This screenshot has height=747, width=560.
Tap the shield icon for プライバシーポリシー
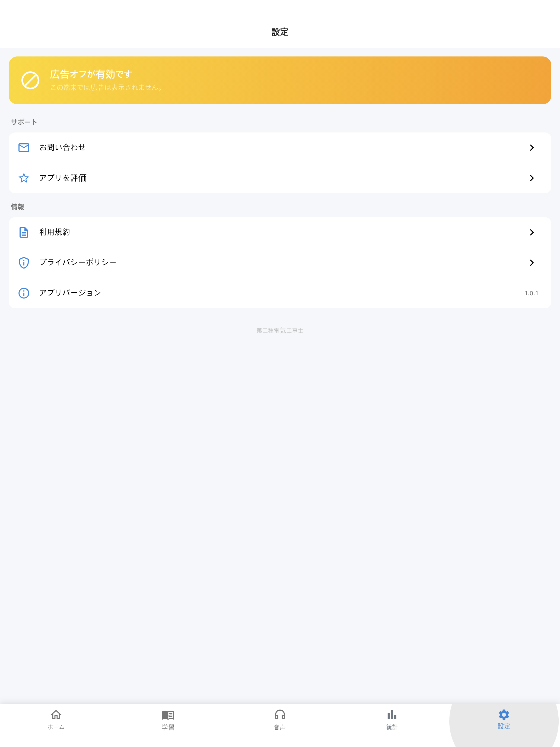click(x=24, y=262)
